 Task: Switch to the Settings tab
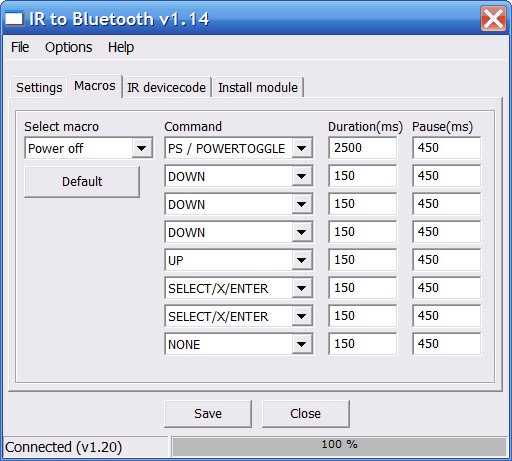point(39,88)
